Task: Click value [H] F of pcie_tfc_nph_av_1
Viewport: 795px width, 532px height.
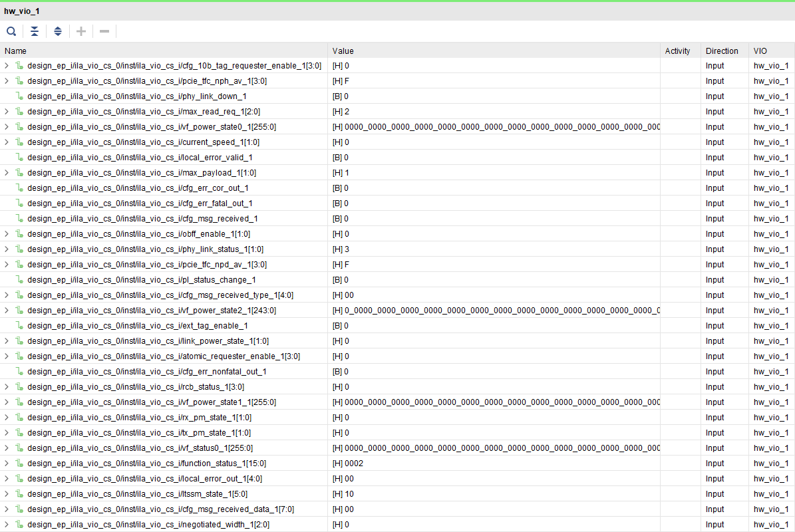Action: point(341,81)
